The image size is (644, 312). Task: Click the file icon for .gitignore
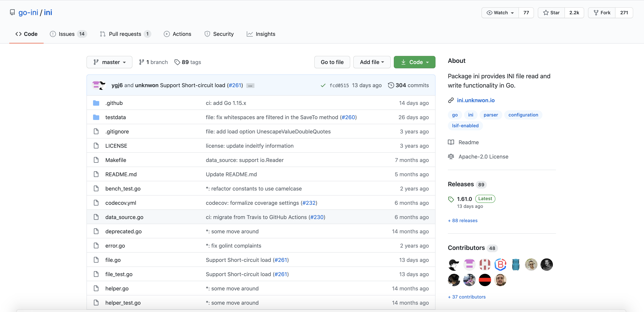(96, 131)
